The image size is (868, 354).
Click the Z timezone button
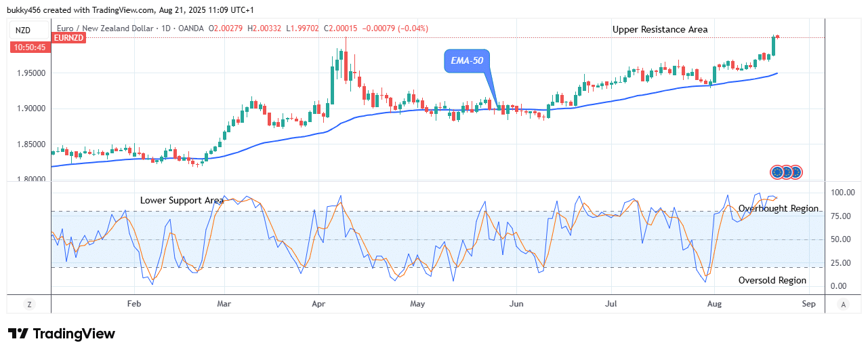point(29,304)
